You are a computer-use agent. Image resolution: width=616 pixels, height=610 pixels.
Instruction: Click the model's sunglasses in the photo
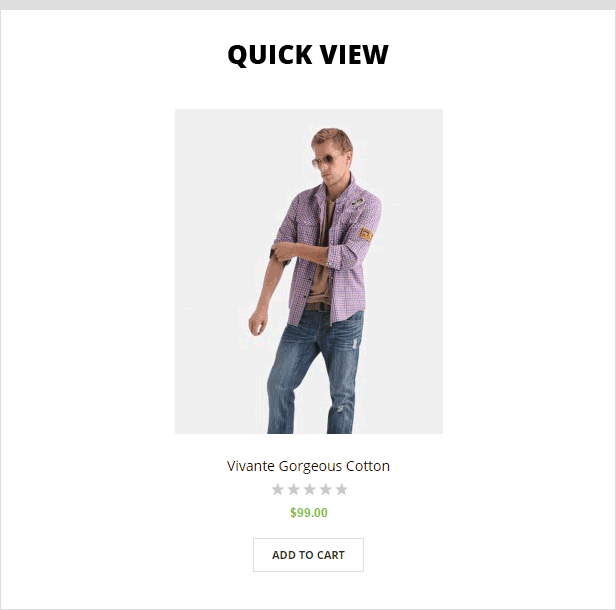(x=325, y=161)
